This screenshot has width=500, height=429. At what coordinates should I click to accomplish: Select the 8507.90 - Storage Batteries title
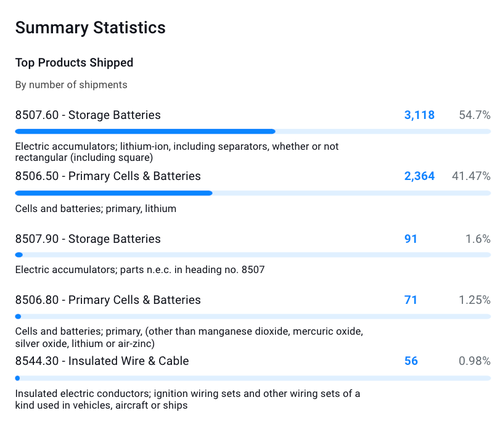(88, 239)
